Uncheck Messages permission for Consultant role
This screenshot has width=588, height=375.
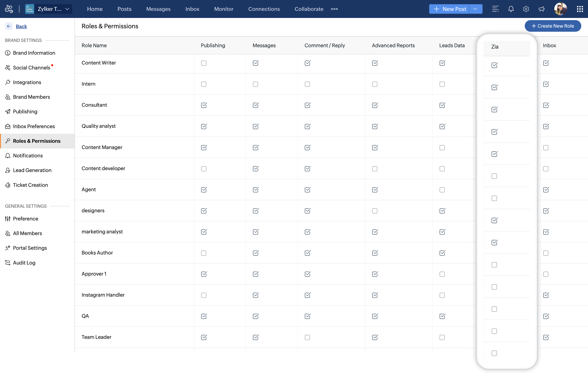pos(256,105)
